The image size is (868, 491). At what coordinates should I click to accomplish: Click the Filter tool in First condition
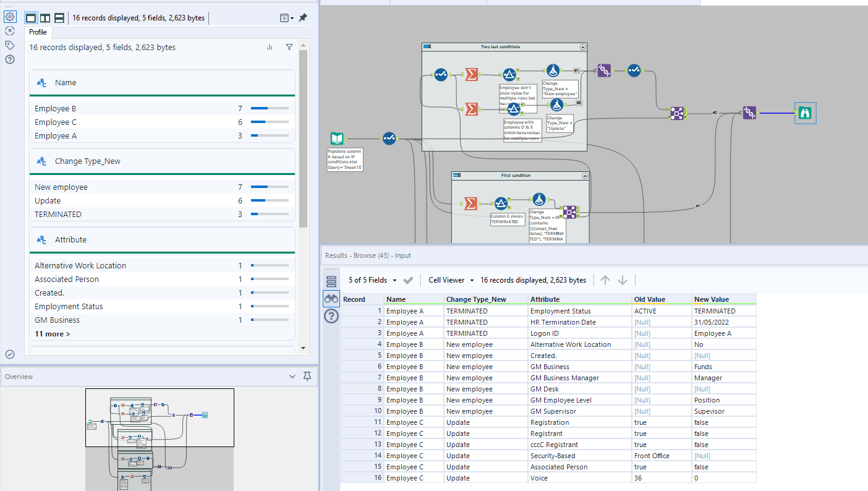pos(501,203)
